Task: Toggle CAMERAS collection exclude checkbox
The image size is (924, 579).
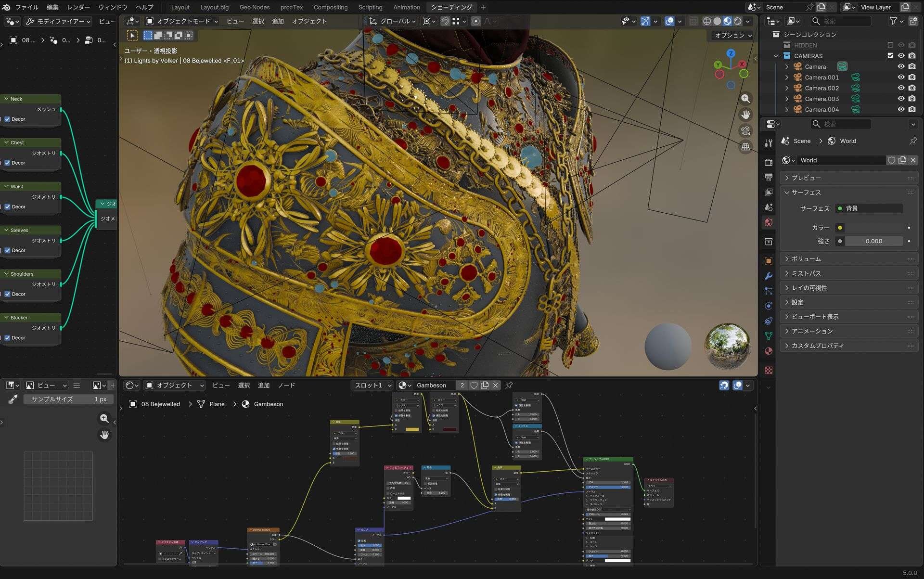Action: (890, 56)
